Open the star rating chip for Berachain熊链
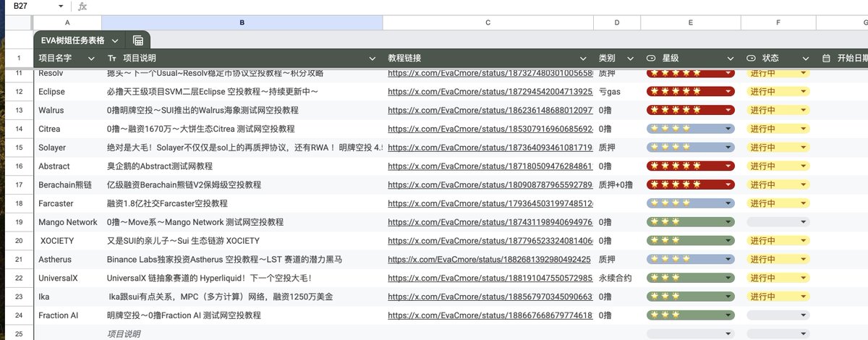The width and height of the screenshot is (868, 340). tap(691, 184)
